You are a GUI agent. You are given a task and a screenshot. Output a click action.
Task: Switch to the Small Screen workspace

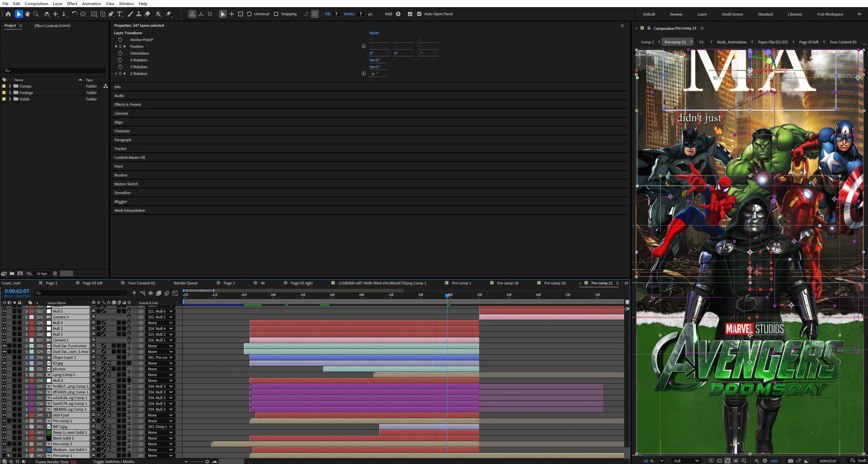[732, 14]
